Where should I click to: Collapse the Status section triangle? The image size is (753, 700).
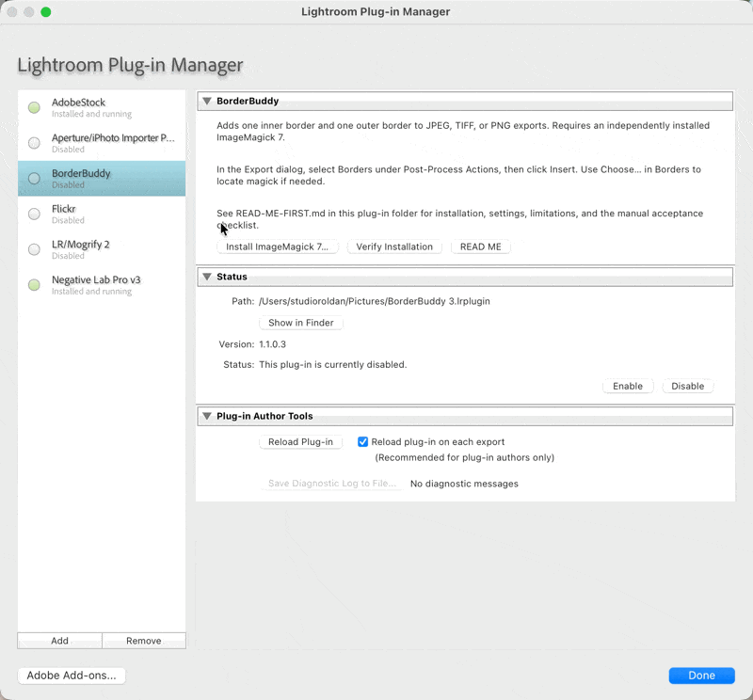pyautogui.click(x=207, y=277)
